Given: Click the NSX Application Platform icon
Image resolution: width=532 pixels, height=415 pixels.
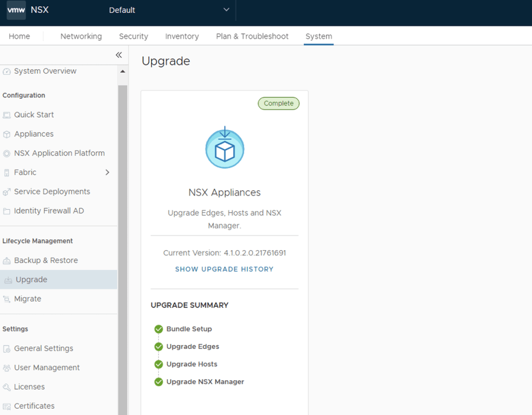Looking at the screenshot, I should pos(7,153).
